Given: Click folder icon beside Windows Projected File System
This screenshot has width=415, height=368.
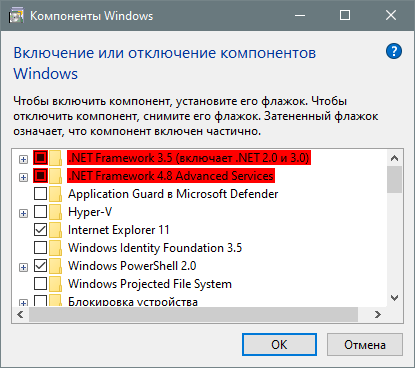Looking at the screenshot, I should pos(56,284).
